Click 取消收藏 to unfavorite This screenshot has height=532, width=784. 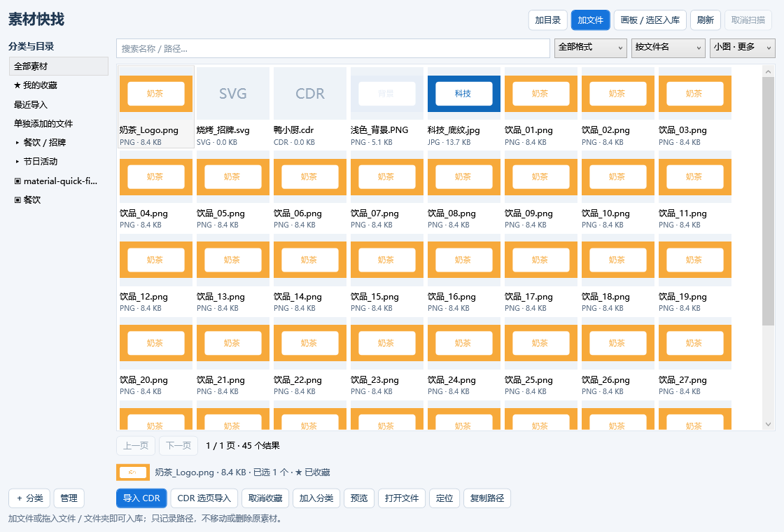tap(265, 498)
